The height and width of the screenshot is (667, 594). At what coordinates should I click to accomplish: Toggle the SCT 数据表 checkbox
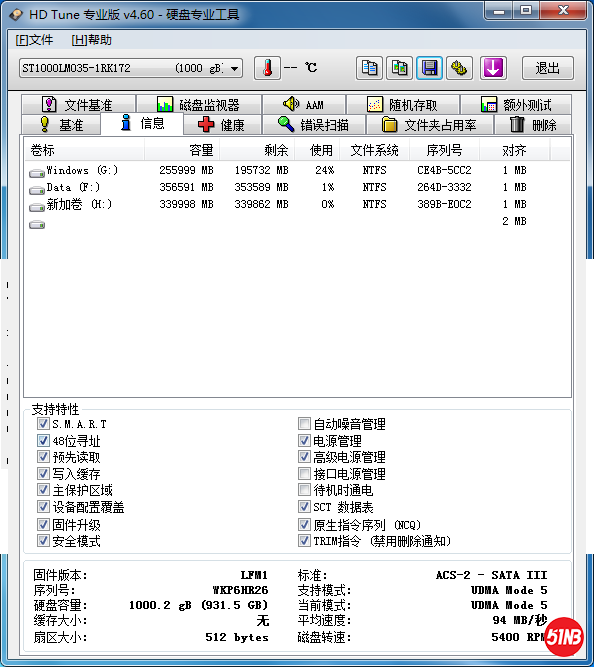(304, 507)
